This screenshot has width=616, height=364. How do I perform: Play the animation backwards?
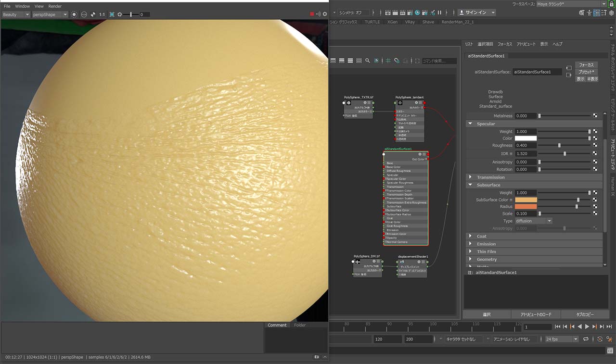(x=580, y=326)
